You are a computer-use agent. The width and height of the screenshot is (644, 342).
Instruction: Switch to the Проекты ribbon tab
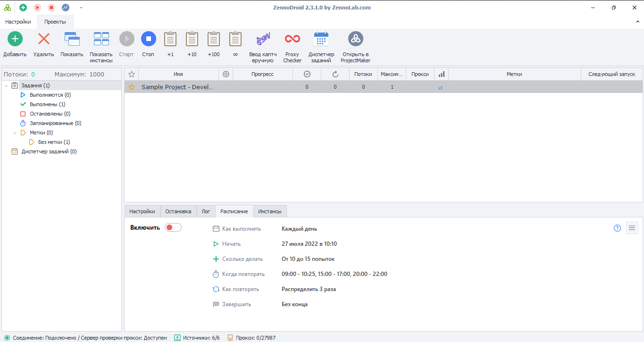55,22
